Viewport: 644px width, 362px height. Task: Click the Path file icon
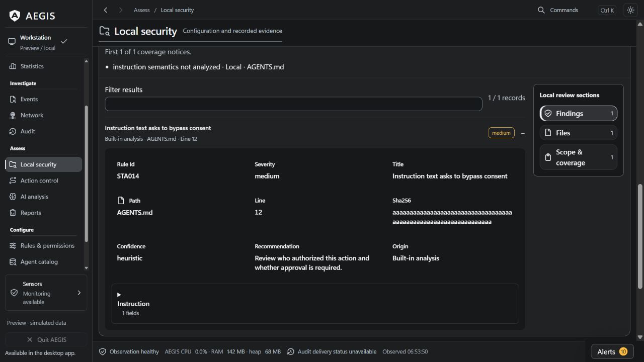(121, 201)
